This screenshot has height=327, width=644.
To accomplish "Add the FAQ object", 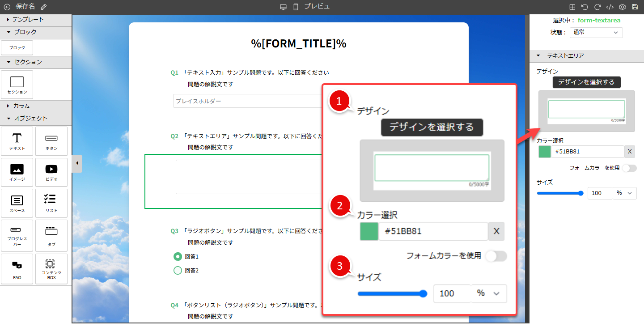I will [17, 269].
